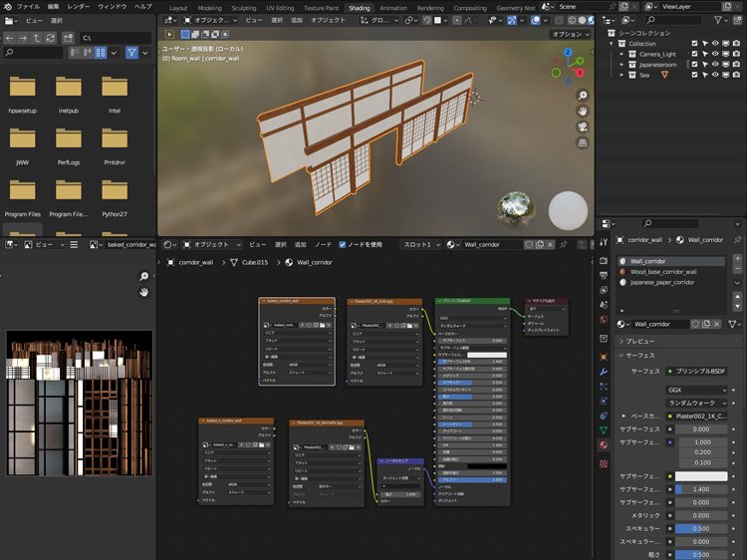Switch to the Animation workspace tab

point(392,7)
